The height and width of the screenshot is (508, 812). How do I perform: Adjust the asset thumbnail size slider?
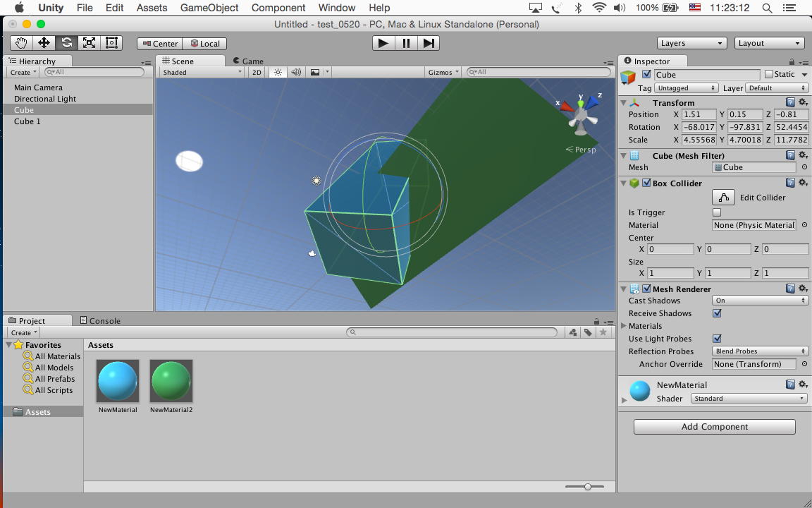point(587,486)
